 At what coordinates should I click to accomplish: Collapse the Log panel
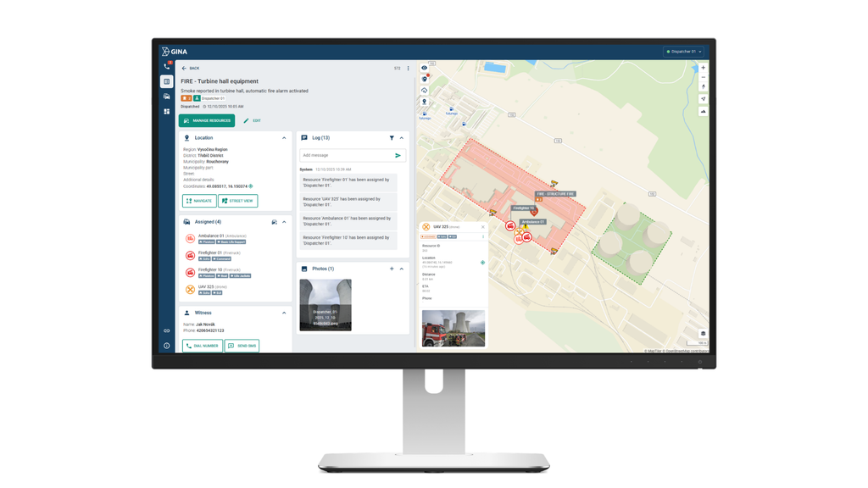click(401, 138)
